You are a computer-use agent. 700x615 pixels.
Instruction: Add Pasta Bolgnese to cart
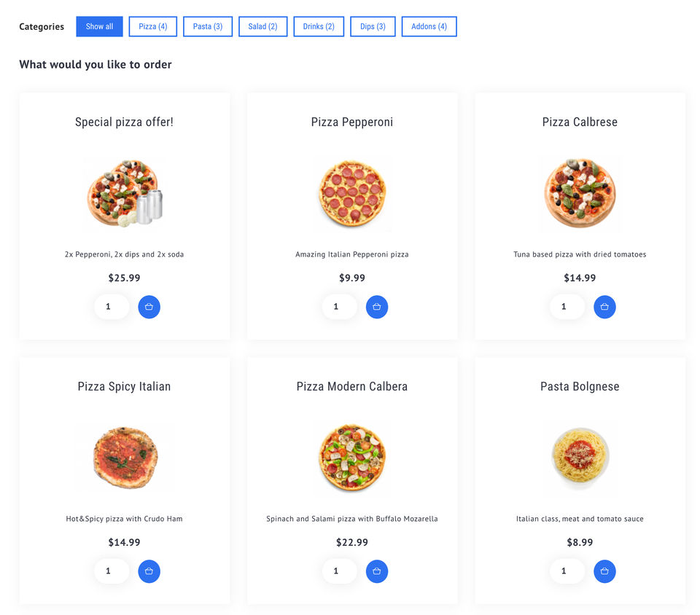(604, 571)
